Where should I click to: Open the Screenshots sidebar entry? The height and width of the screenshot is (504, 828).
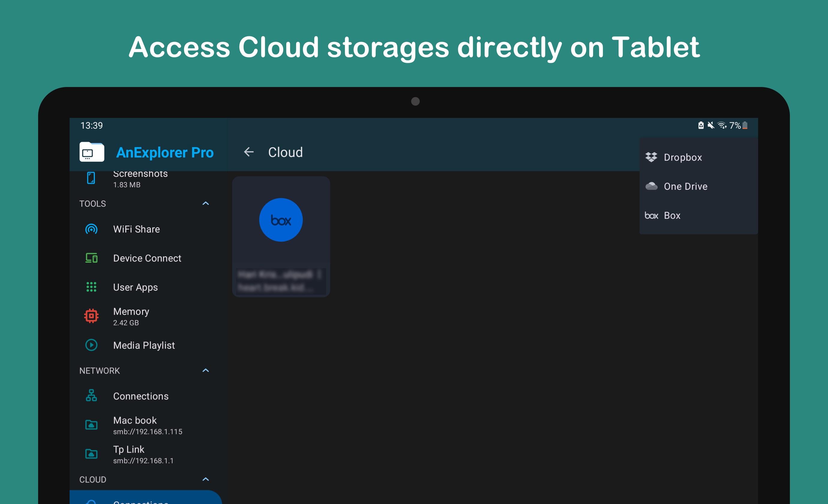(140, 178)
